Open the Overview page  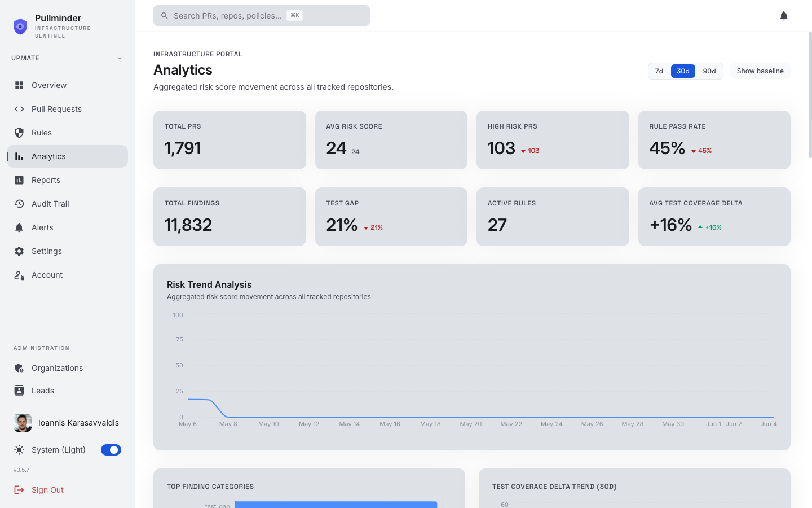point(68,85)
